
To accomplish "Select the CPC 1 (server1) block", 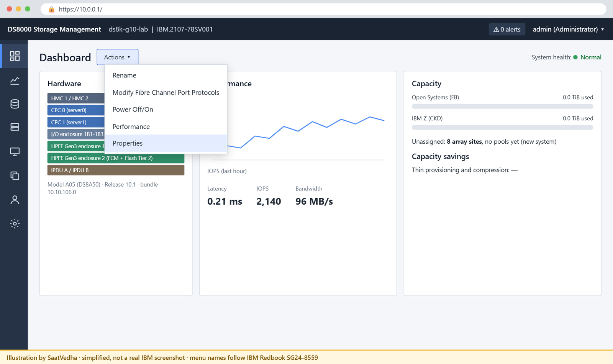I will [x=76, y=122].
